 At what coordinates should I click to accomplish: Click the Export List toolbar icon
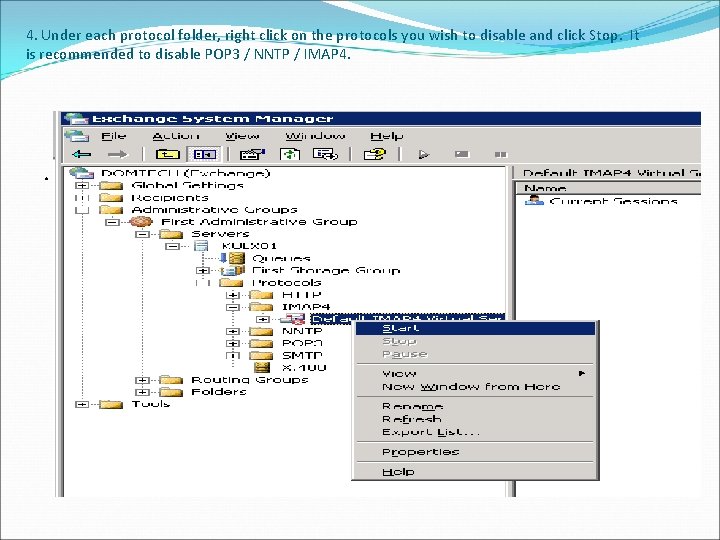[325, 154]
